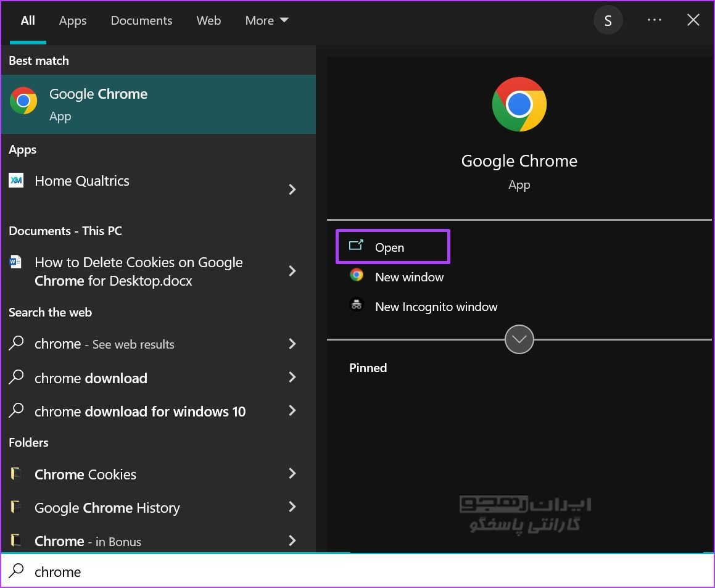Click the Incognito icon beside New Incognito window
The height and width of the screenshot is (588, 715).
pyautogui.click(x=356, y=304)
